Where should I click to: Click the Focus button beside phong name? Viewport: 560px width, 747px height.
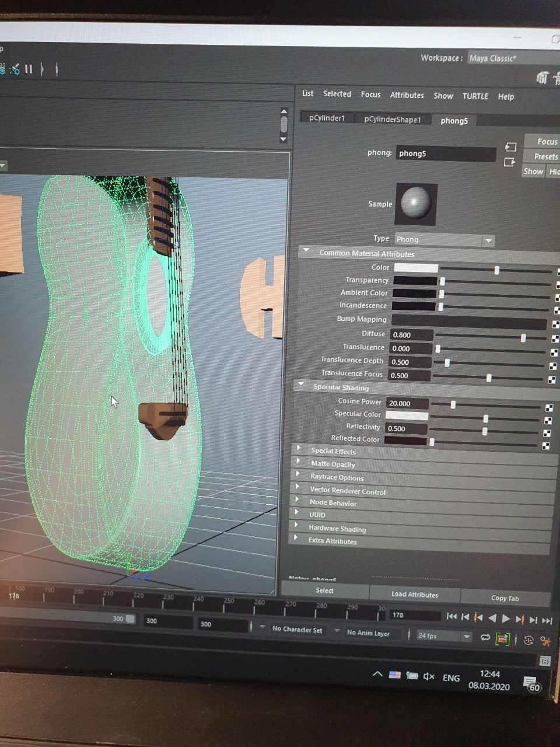542,141
